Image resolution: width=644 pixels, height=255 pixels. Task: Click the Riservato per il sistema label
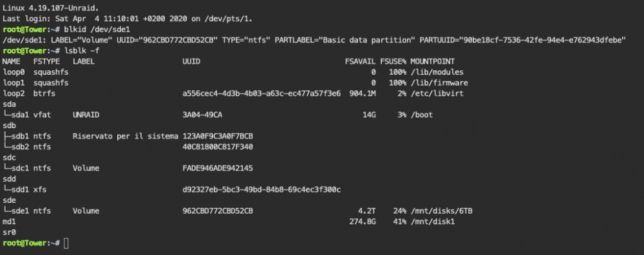click(x=126, y=137)
